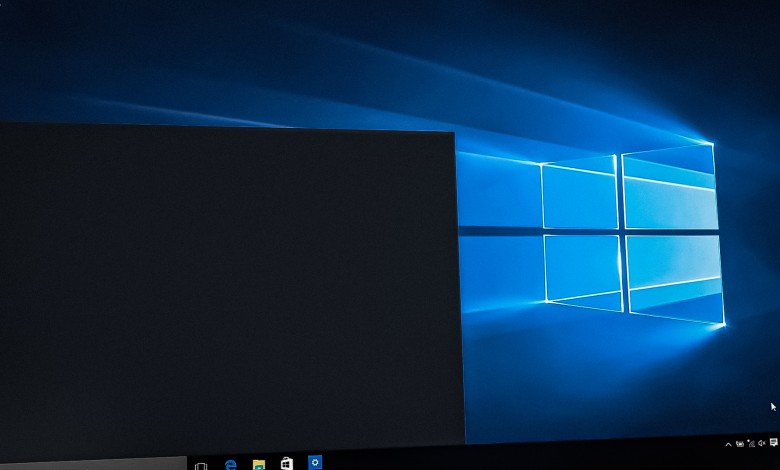Open the network Wi-Fi tray icon
The height and width of the screenshot is (470, 780).
pyautogui.click(x=751, y=444)
